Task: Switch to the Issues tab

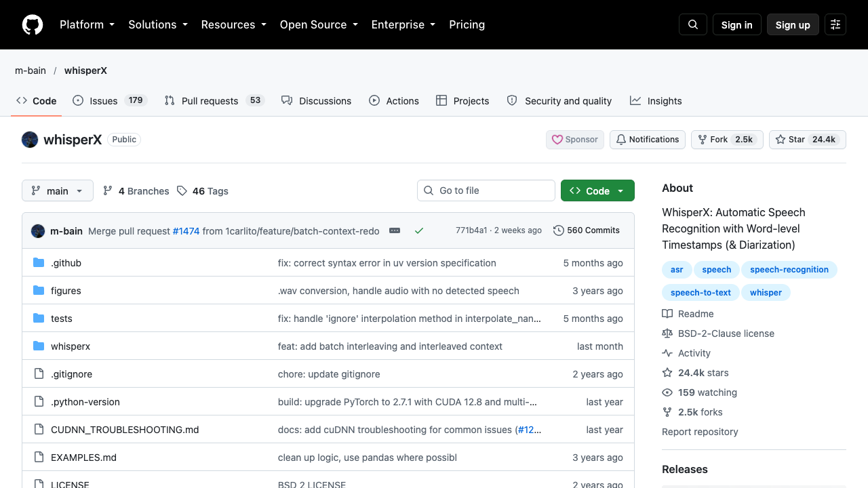Action: tap(110, 100)
